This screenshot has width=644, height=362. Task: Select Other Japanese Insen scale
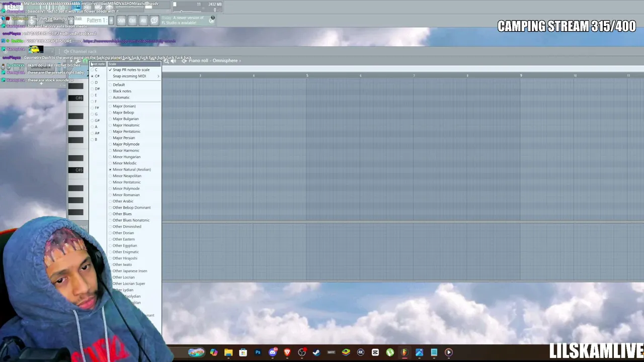(x=134, y=271)
